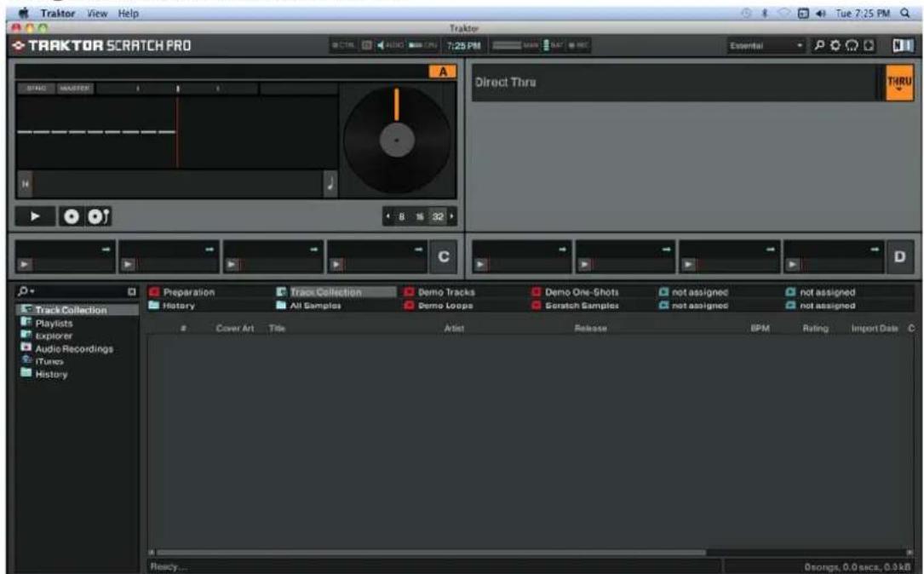Screen dimensions: 924x574
Task: Toggle the orange THRU button
Action: point(899,83)
